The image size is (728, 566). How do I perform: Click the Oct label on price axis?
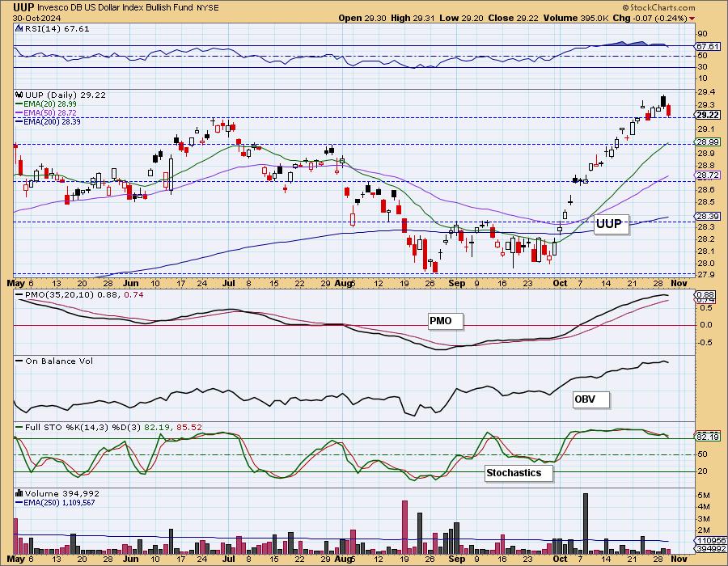[x=560, y=283]
